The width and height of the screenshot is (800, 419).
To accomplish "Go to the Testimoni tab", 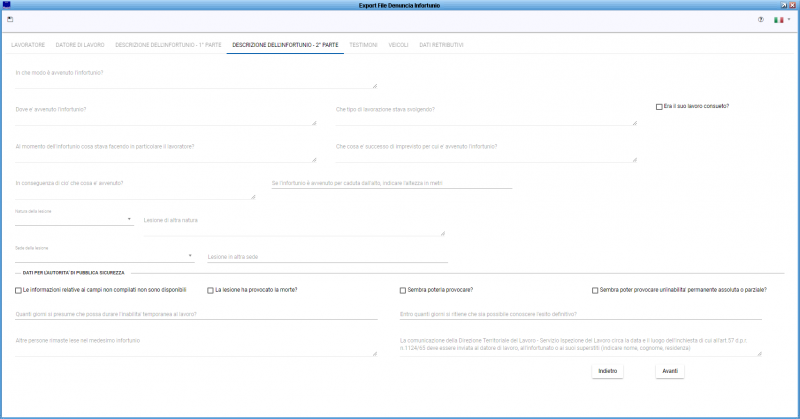I will (363, 45).
